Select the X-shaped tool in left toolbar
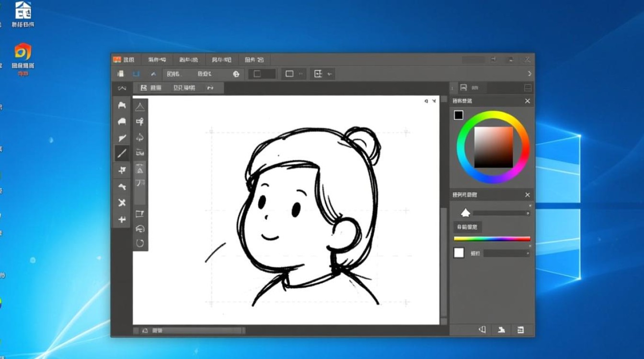 click(x=122, y=203)
